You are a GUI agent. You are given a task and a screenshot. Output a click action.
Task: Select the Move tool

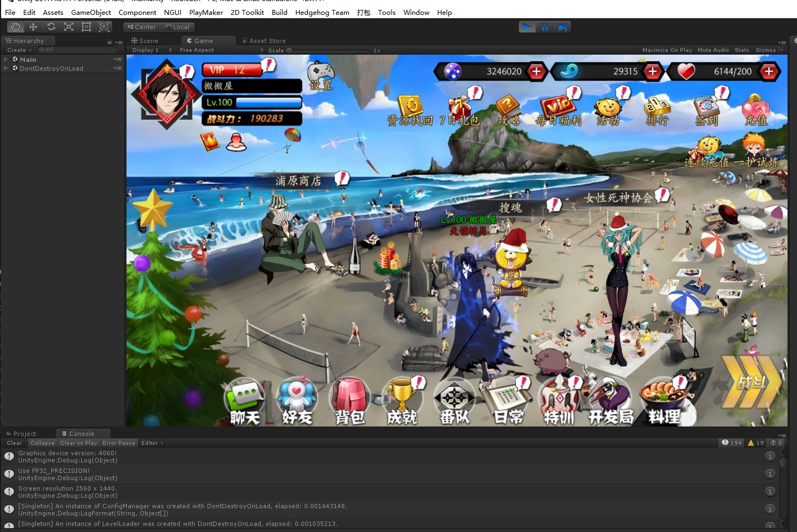(x=33, y=27)
